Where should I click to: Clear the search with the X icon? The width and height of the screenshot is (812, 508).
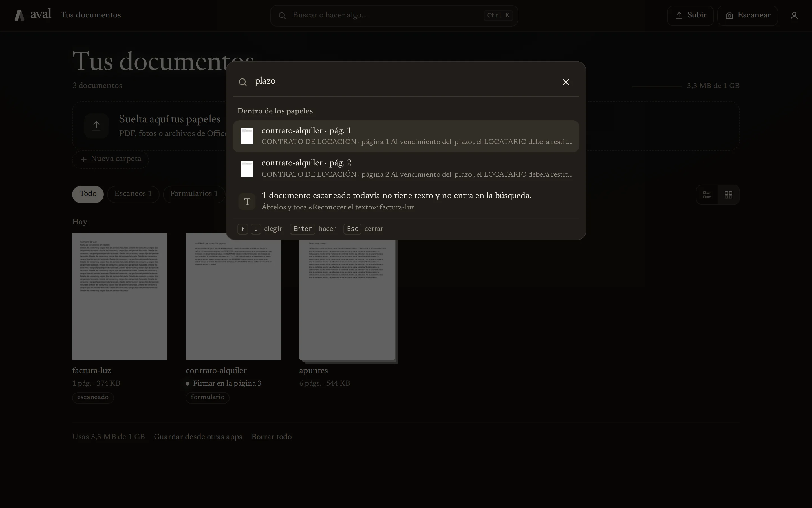[566, 82]
